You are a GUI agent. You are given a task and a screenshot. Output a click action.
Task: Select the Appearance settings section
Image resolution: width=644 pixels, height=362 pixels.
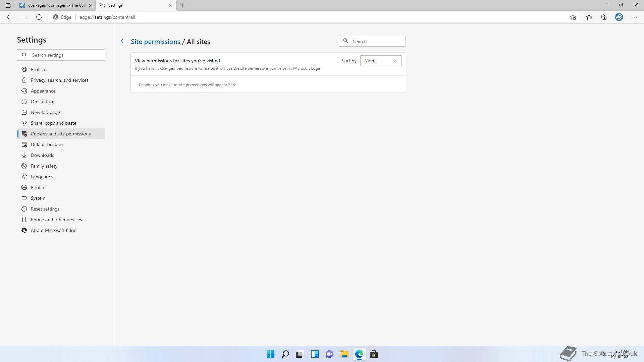[x=43, y=91]
